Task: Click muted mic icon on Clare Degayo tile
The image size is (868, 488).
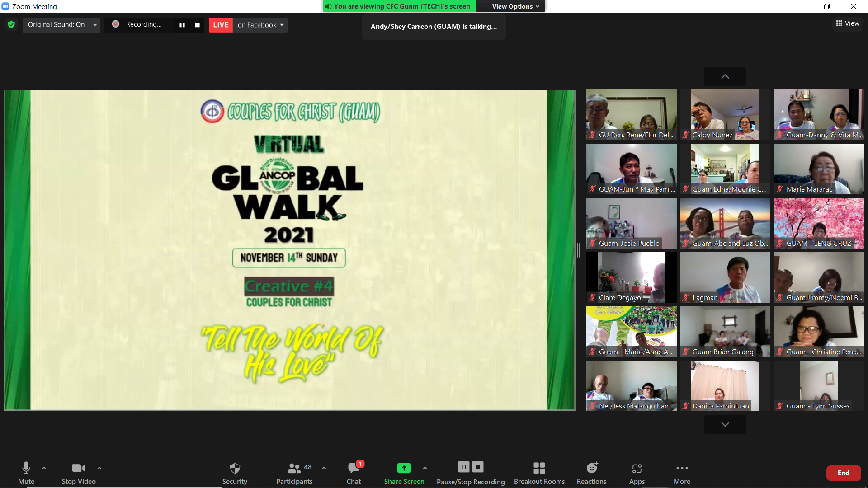Action: [592, 297]
